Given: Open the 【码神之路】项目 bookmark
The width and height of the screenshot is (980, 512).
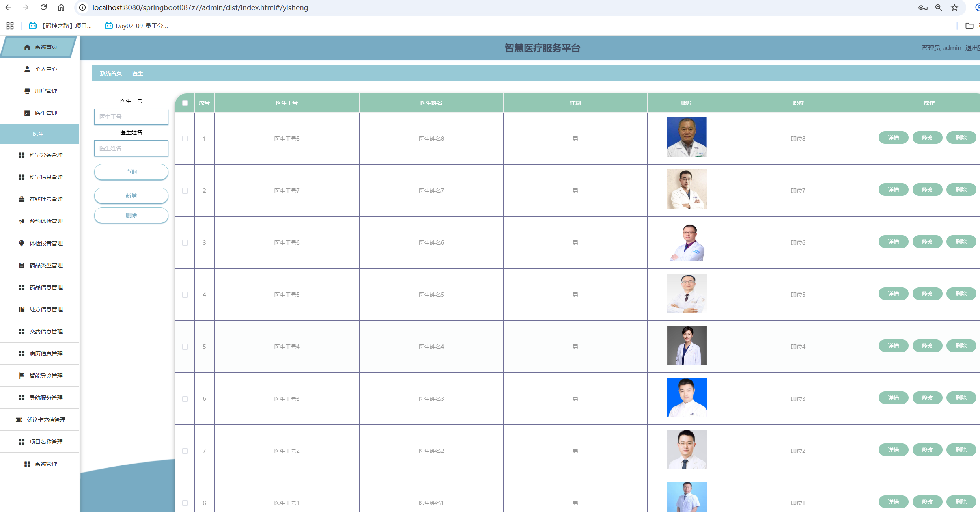Looking at the screenshot, I should (x=60, y=26).
